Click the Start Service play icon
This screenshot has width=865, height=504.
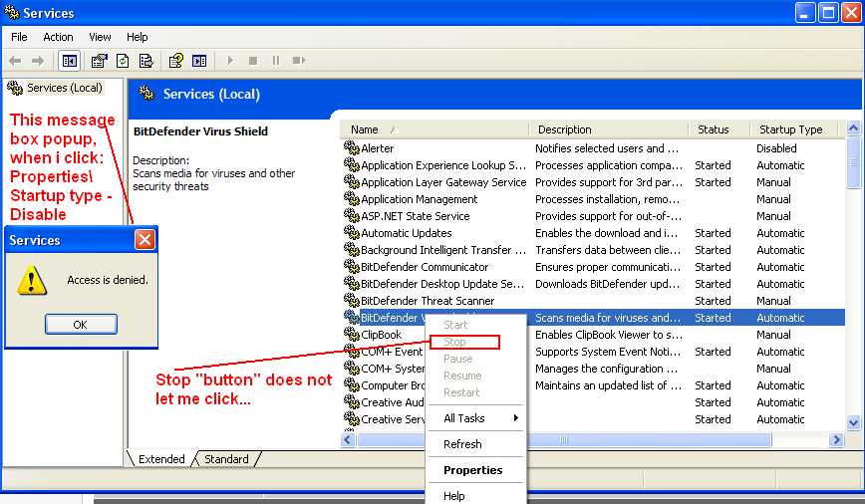click(x=230, y=61)
